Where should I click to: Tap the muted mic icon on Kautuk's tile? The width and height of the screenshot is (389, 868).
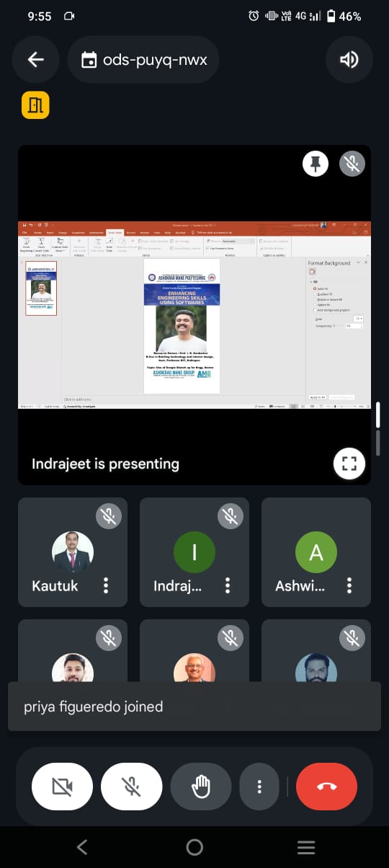[109, 516]
